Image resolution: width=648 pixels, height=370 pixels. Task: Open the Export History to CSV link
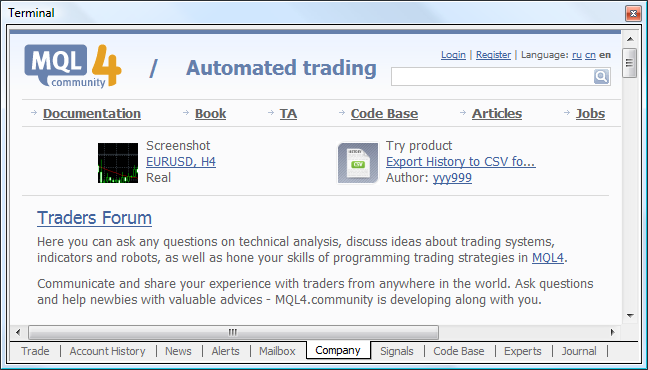point(460,162)
